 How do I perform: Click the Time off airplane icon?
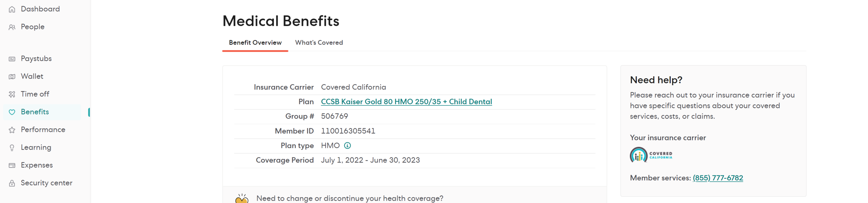[x=12, y=94]
